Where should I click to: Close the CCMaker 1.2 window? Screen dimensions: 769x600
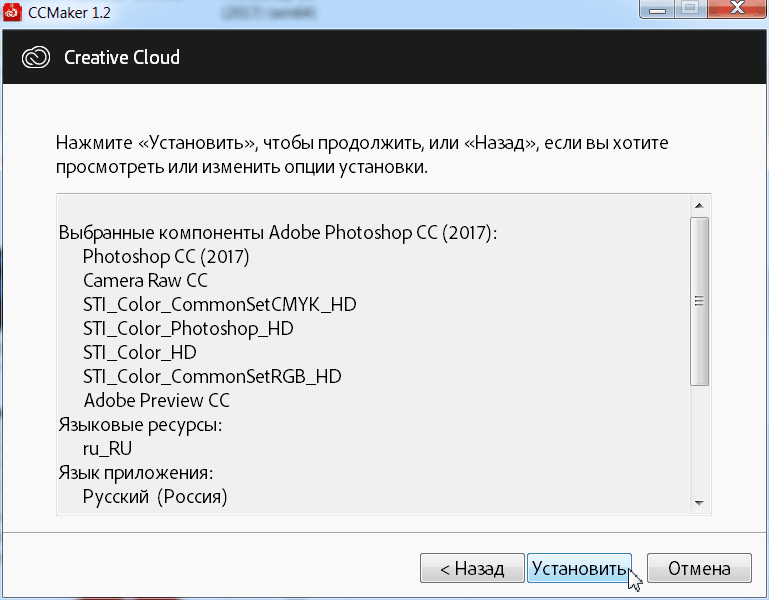point(737,9)
